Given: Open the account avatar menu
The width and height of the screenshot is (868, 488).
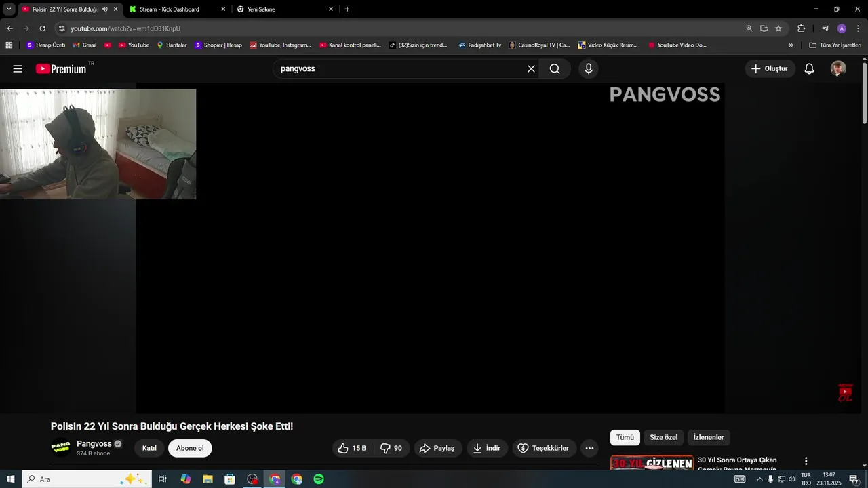Looking at the screenshot, I should (x=838, y=68).
